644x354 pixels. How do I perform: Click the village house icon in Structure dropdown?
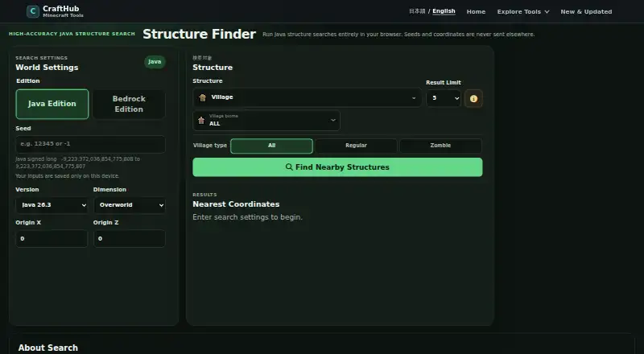tap(203, 97)
